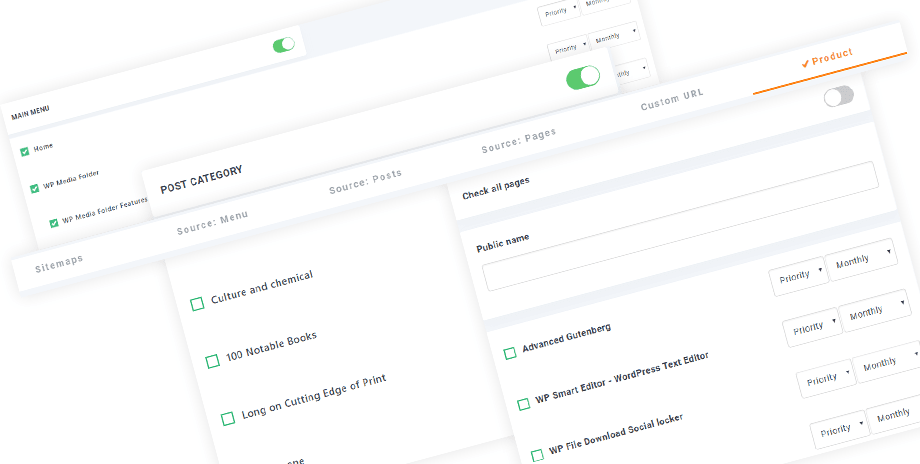Click the Public name label
The width and height of the screenshot is (920, 464).
pos(503,243)
